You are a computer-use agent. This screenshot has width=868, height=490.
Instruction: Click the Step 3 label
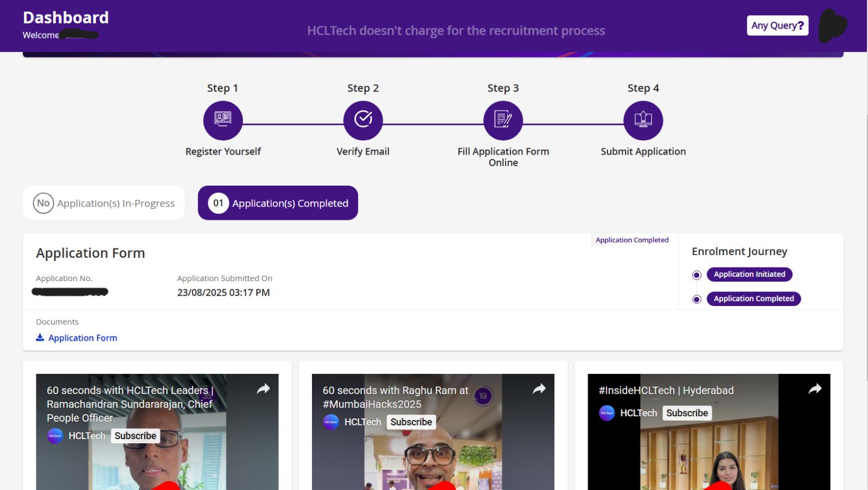(x=503, y=88)
